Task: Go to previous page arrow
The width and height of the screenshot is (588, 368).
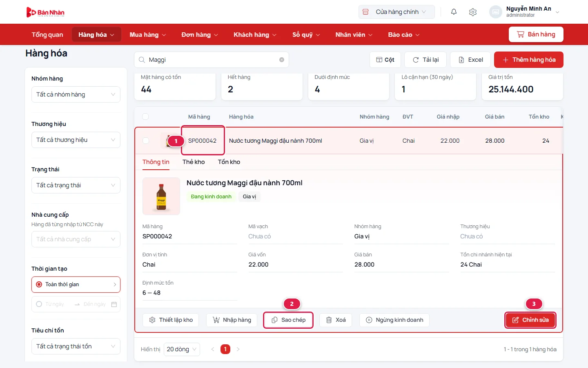Action: (213, 349)
